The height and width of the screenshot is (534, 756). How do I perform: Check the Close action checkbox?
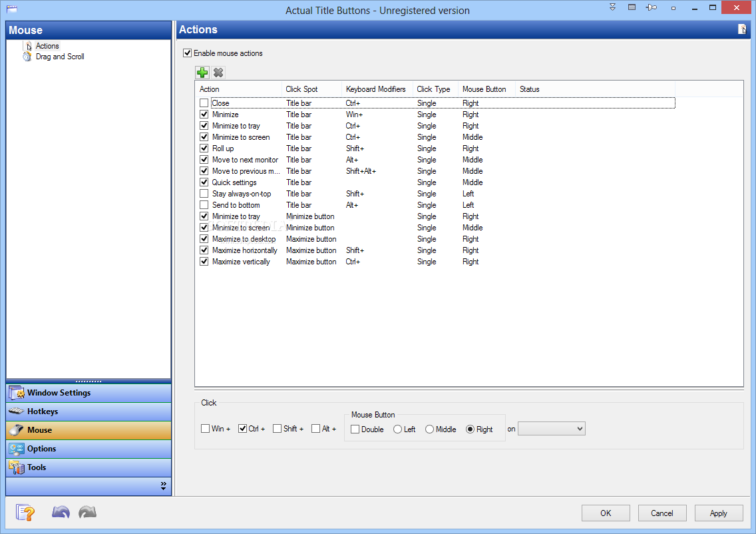(204, 103)
